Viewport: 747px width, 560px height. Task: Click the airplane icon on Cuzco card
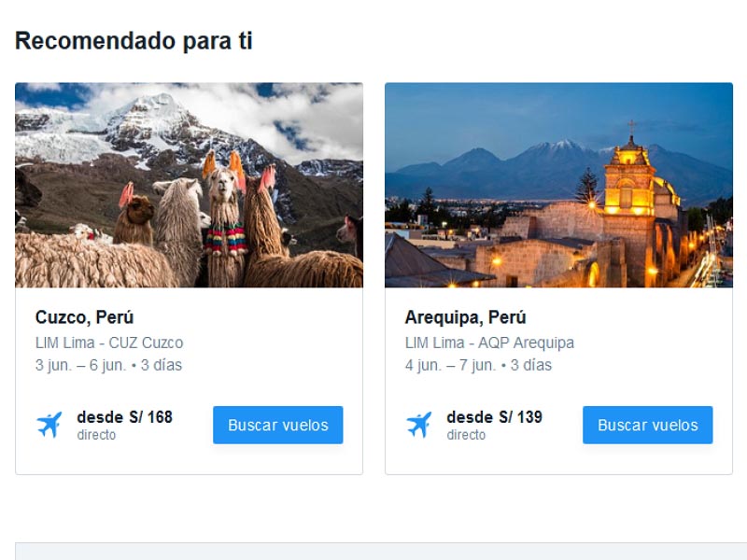(49, 425)
